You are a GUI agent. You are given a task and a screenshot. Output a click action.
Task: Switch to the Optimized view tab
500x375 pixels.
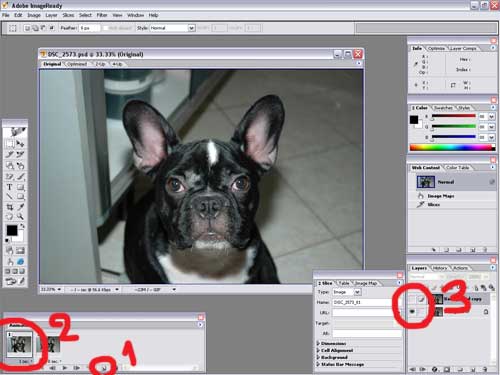pos(76,64)
